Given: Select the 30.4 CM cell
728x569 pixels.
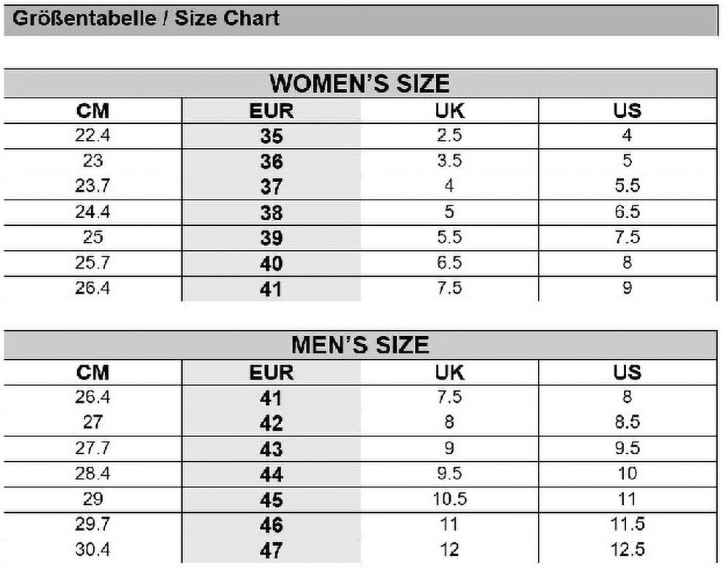Looking at the screenshot, I should click(92, 549).
